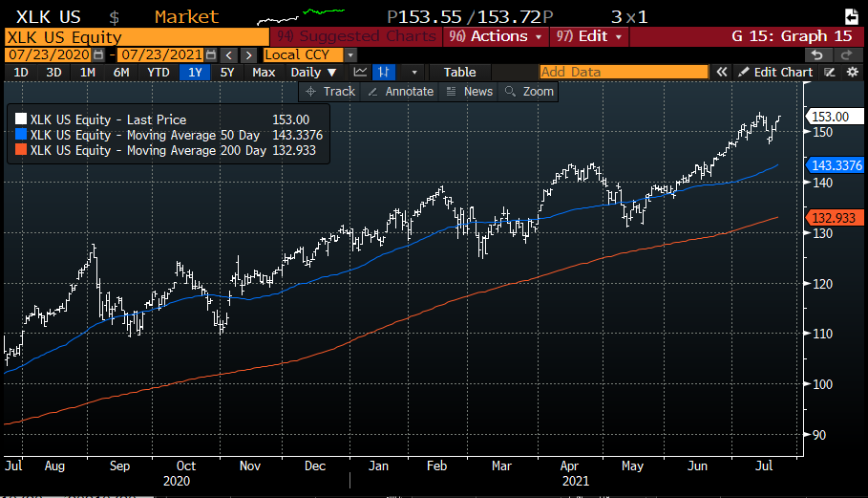Click the XLK US ticker in header
The width and height of the screenshot is (868, 498).
click(48, 16)
